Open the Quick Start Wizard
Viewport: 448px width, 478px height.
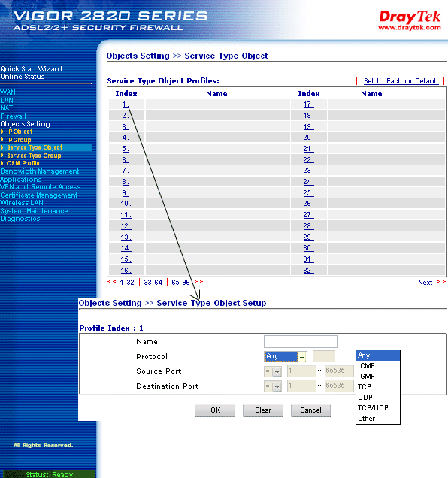click(x=31, y=69)
